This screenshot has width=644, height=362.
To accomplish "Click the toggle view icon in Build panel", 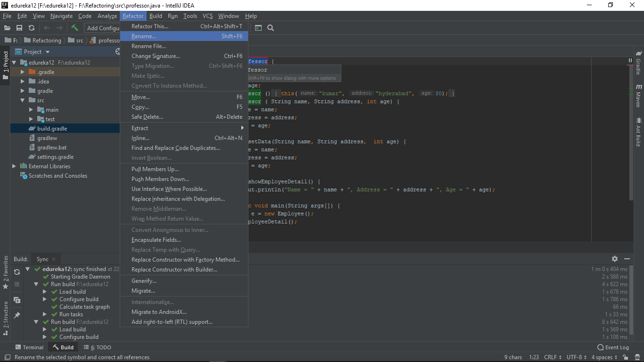I will [17, 300].
